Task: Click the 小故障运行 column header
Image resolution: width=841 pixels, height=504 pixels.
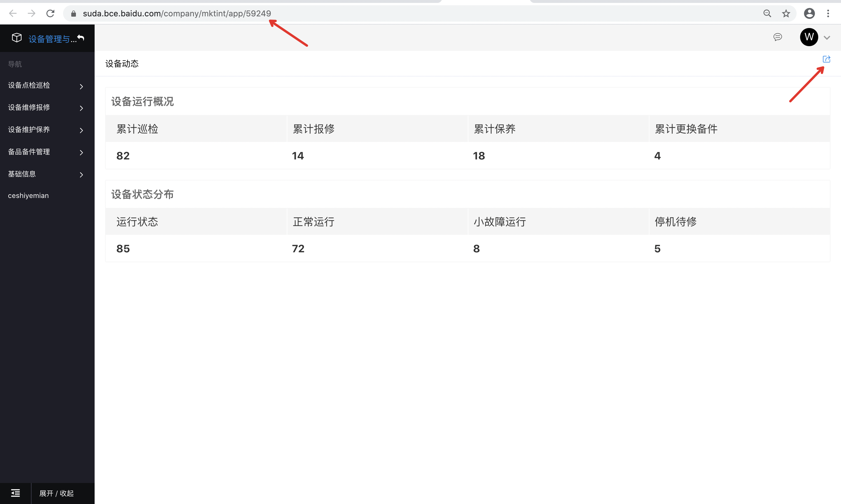Action: [499, 222]
